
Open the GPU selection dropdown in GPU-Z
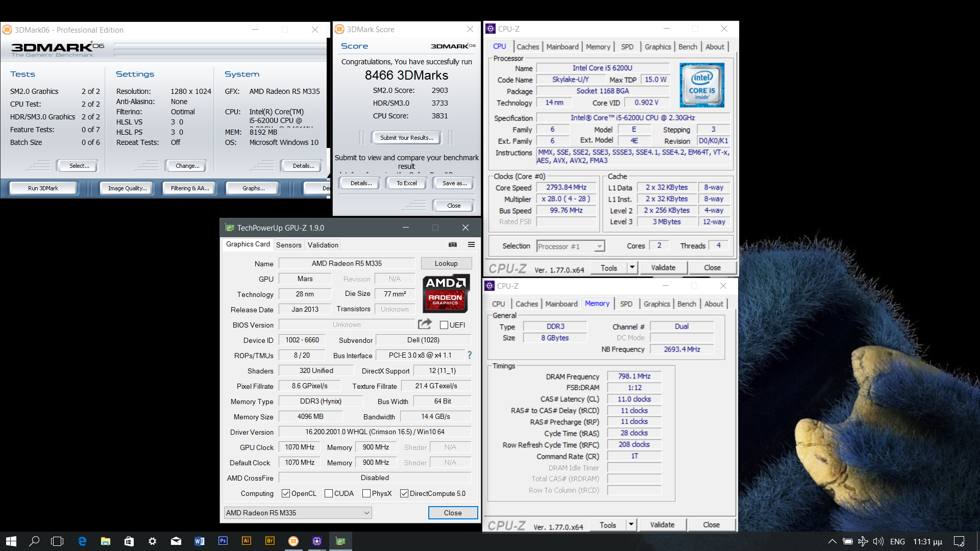pos(298,513)
